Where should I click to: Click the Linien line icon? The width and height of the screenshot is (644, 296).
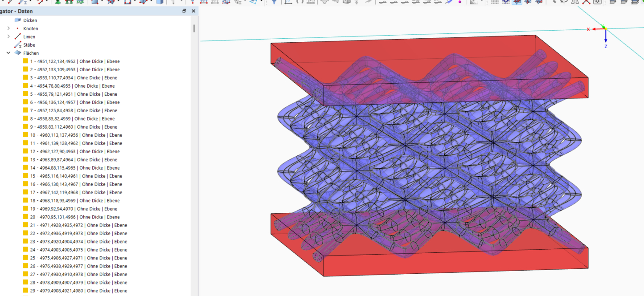tap(18, 36)
